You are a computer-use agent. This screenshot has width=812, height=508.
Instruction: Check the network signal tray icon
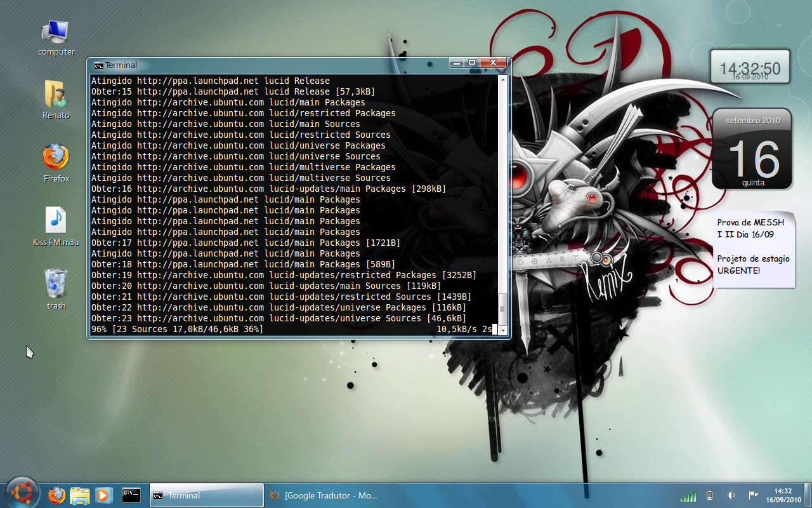pyautogui.click(x=688, y=495)
